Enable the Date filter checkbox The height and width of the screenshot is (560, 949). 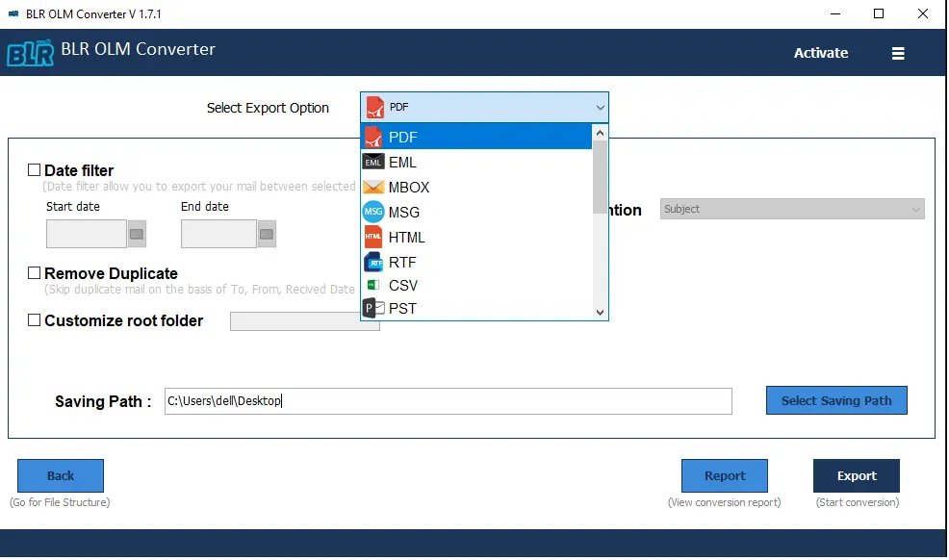[x=35, y=170]
